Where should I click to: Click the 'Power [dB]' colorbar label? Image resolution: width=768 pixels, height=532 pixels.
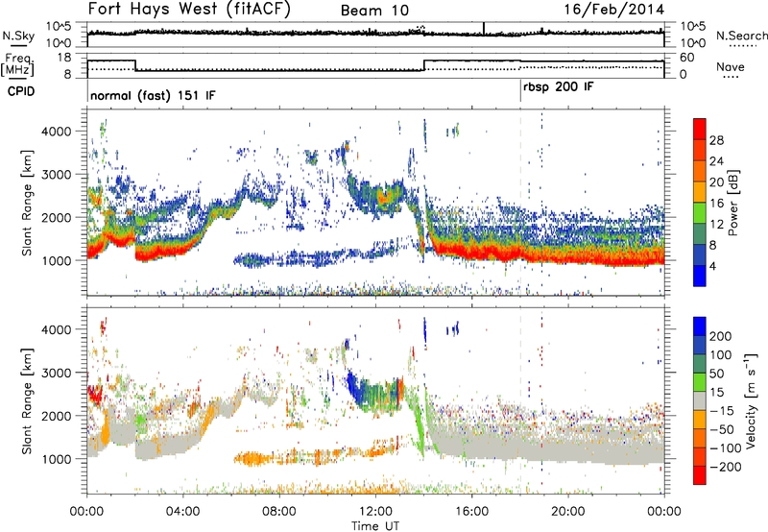click(x=733, y=203)
